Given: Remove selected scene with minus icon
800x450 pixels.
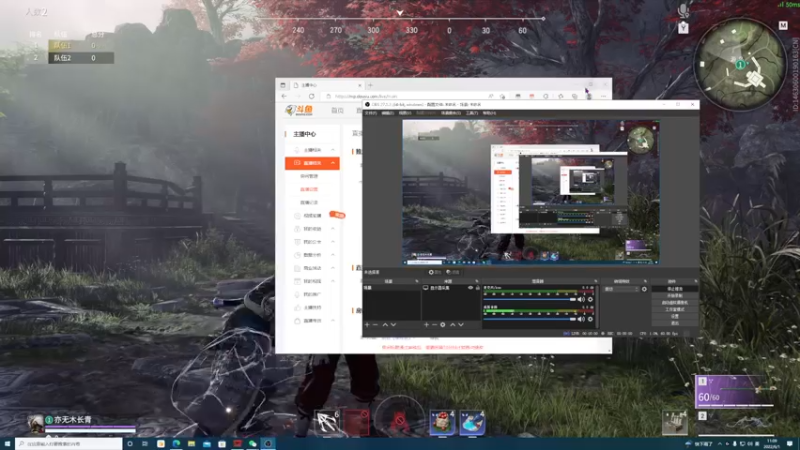Looking at the screenshot, I should coord(376,324).
